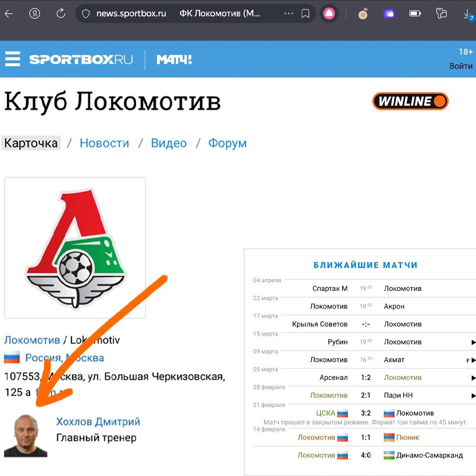Image resolution: width=476 pixels, height=476 pixels.
Task: Open the Арсенал 1:2 score
Action: point(366,377)
